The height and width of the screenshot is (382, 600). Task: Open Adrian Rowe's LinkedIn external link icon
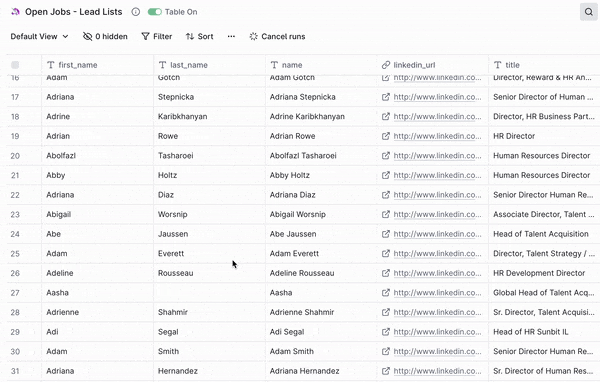pyautogui.click(x=386, y=136)
